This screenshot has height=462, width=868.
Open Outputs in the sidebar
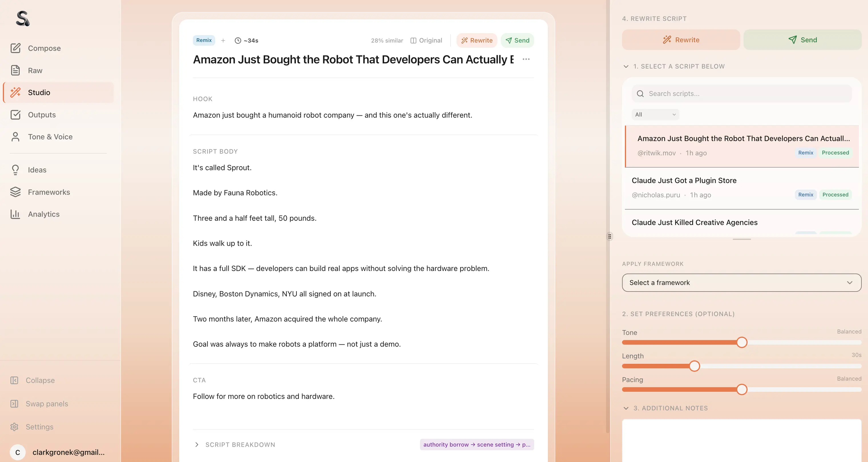pos(58,115)
